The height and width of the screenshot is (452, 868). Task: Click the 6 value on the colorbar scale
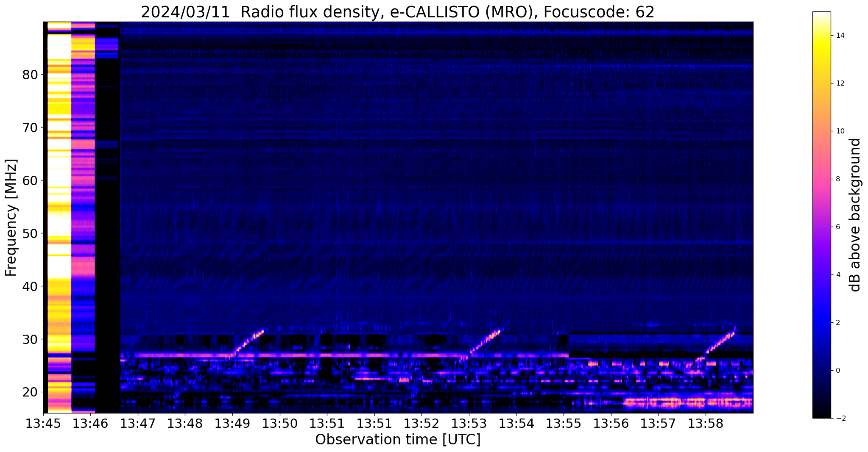[x=837, y=227]
